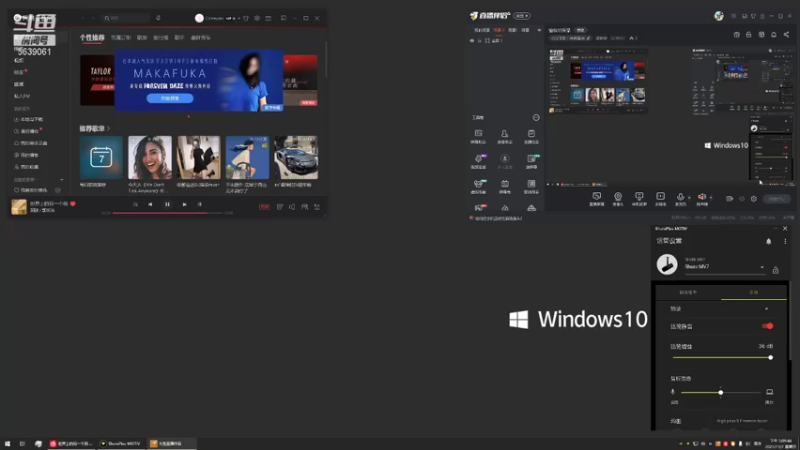Open the microphone control in the streaming app

[x=680, y=198]
